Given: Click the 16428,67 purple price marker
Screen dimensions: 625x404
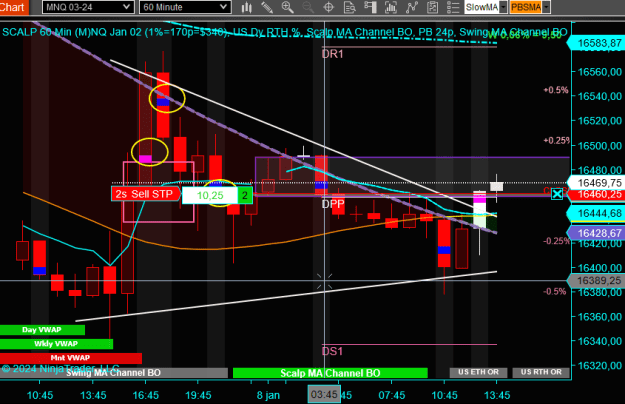Looking at the screenshot, I should (x=596, y=233).
